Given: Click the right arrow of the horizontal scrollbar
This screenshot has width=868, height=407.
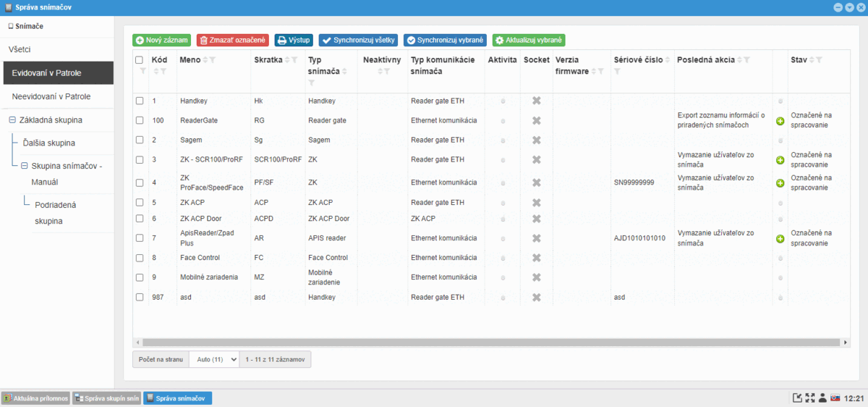Looking at the screenshot, I should pyautogui.click(x=846, y=342).
